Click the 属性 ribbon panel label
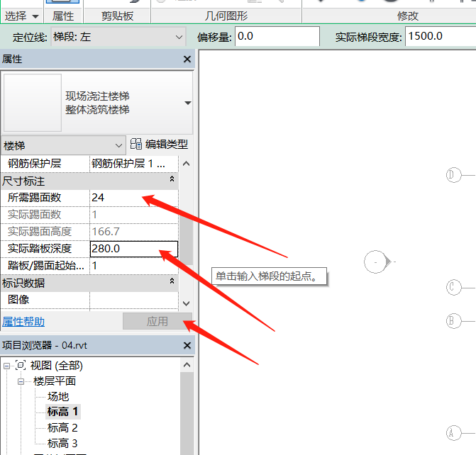 click(x=63, y=16)
